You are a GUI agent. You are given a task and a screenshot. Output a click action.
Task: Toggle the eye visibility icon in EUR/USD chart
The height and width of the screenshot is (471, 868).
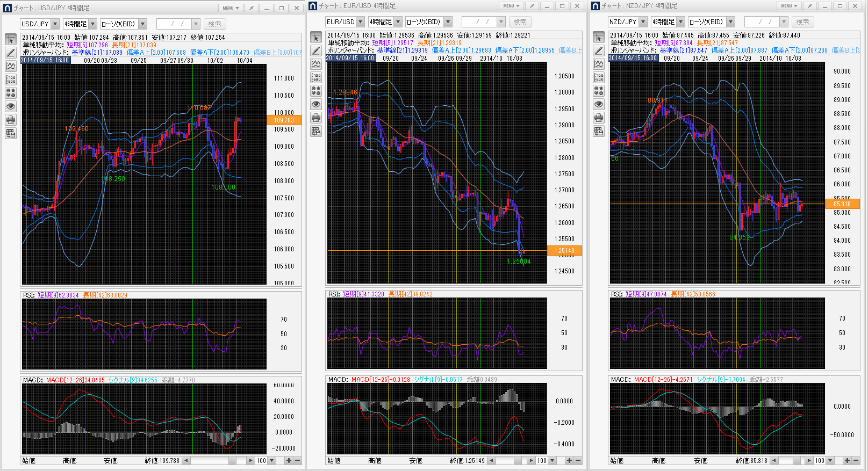tap(316, 104)
